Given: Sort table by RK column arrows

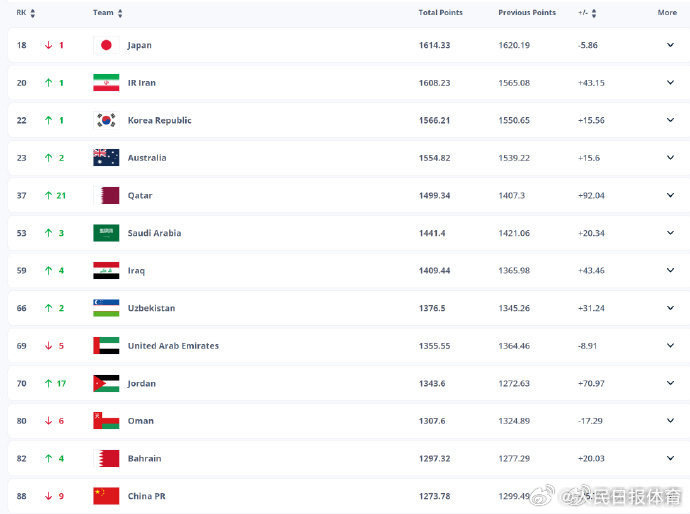Looking at the screenshot, I should coord(33,13).
